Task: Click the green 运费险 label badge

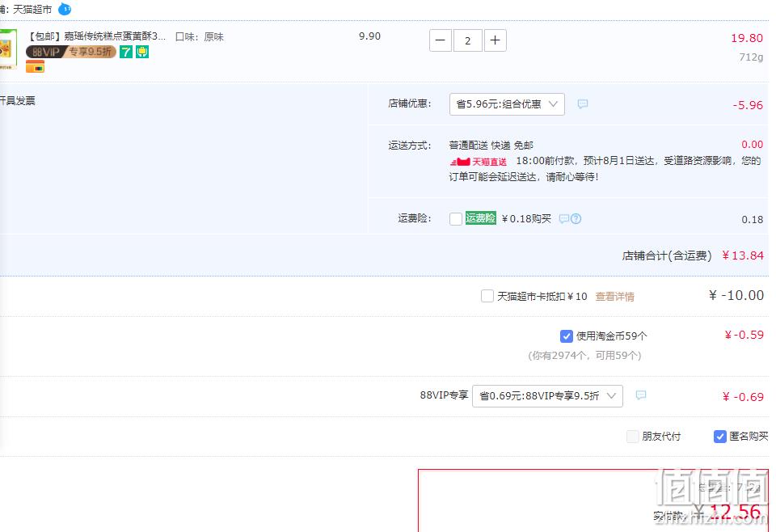Action: click(x=480, y=218)
